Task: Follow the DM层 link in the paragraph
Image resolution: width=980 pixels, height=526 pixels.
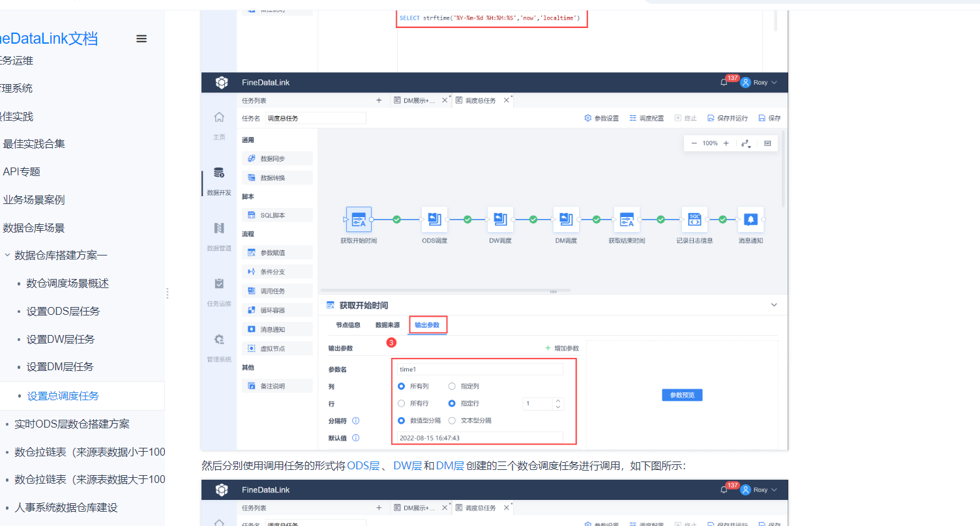Action: [x=450, y=465]
